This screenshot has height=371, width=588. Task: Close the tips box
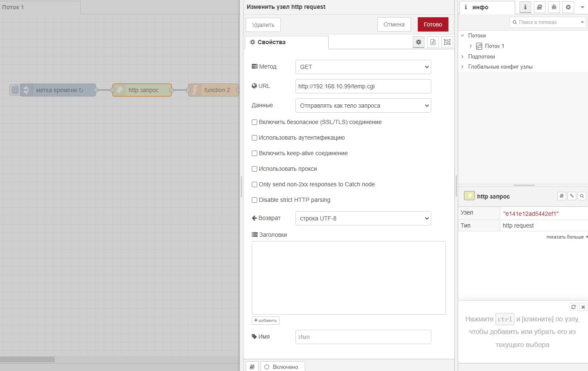583,307
